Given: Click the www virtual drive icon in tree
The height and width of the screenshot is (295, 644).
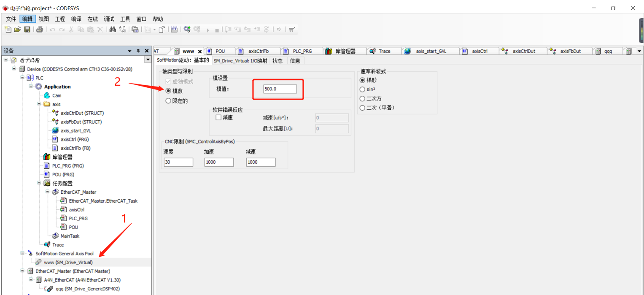Looking at the screenshot, I should [x=38, y=262].
